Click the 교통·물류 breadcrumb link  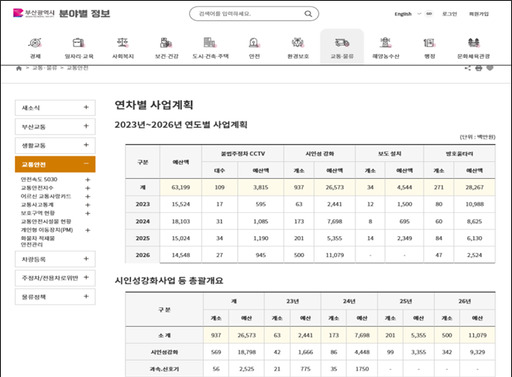pyautogui.click(x=44, y=68)
